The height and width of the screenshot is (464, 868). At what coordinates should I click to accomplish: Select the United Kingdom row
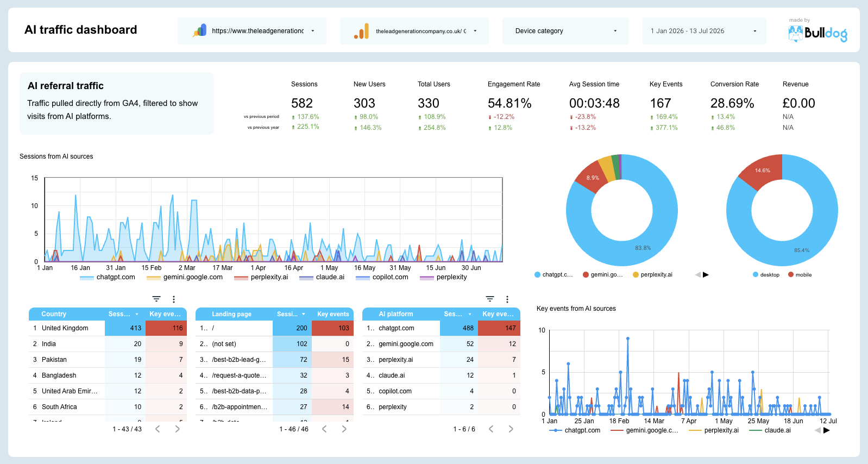pyautogui.click(x=108, y=328)
